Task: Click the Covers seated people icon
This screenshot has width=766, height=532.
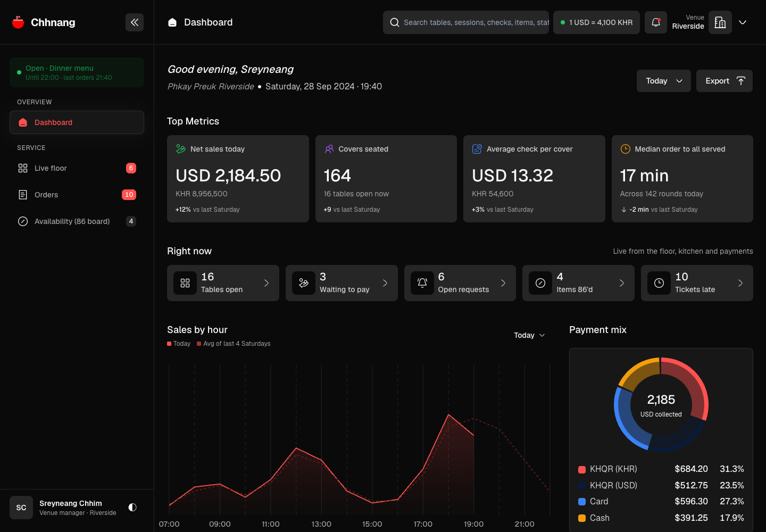Action: [x=329, y=149]
